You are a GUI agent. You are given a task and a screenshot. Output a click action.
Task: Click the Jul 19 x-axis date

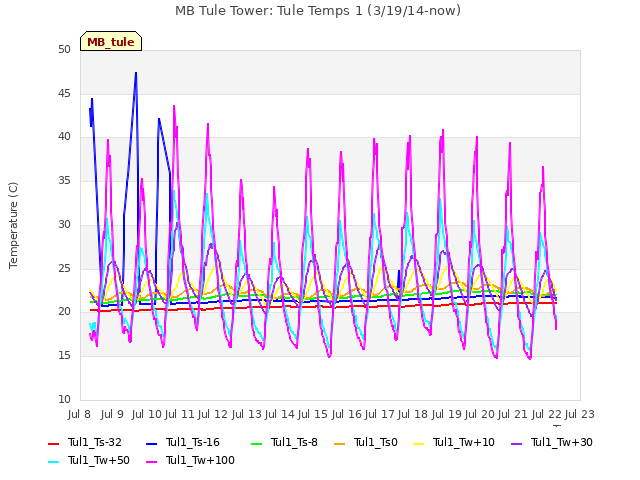pyautogui.click(x=447, y=414)
